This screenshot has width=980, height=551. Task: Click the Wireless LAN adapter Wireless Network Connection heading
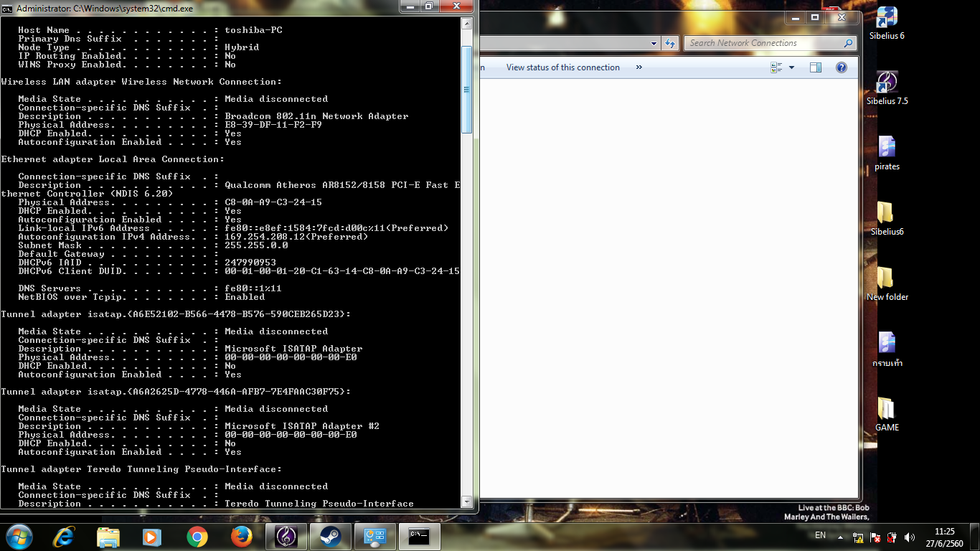tap(141, 82)
